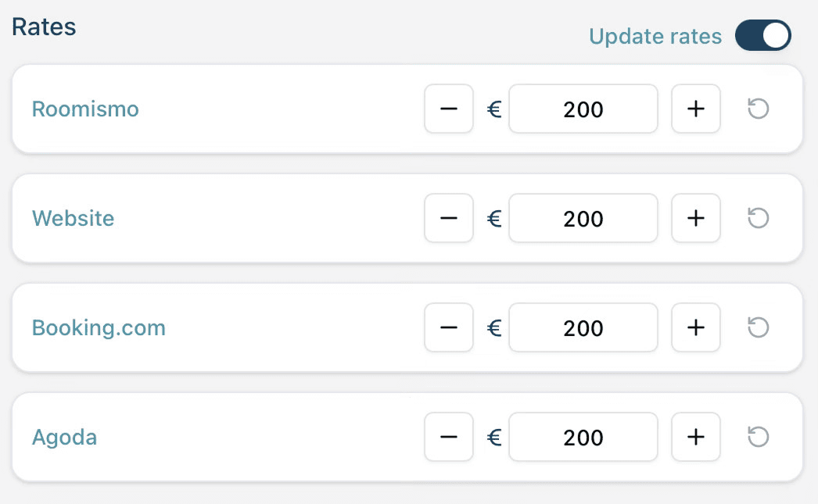Reset the Website rate

[x=758, y=218]
